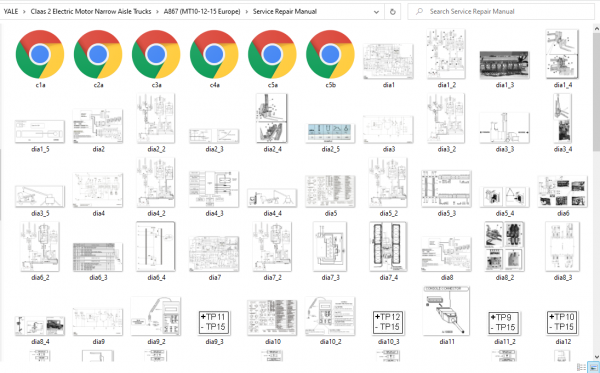Expand chevron after Class 2 Electric breadcrumb
This screenshot has height=373, width=600.
pos(157,12)
